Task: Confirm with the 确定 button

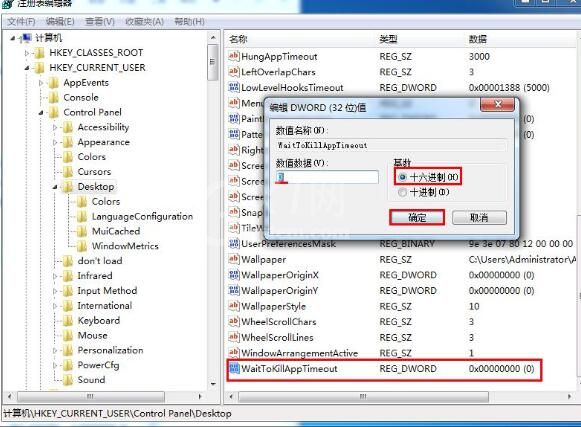Action: pyautogui.click(x=417, y=218)
